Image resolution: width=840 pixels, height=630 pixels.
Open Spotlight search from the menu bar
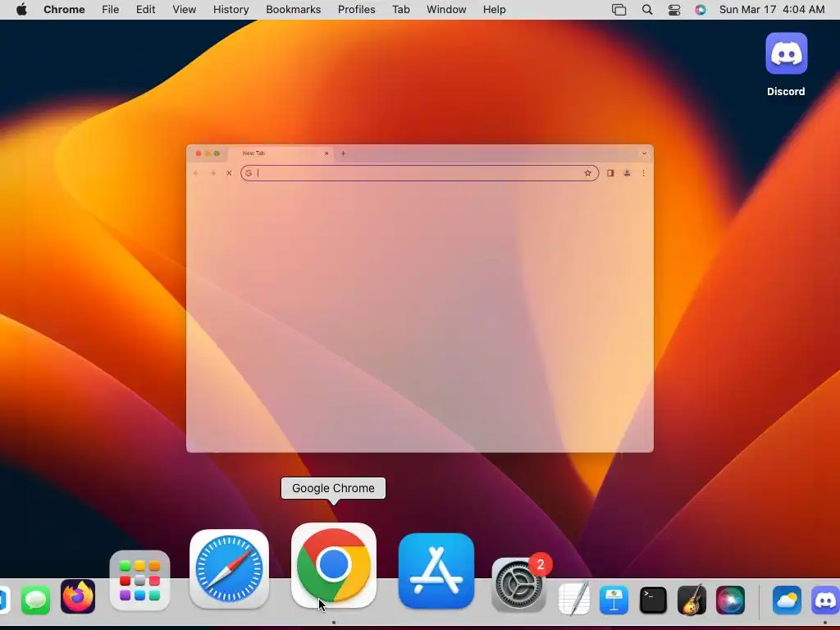click(647, 10)
